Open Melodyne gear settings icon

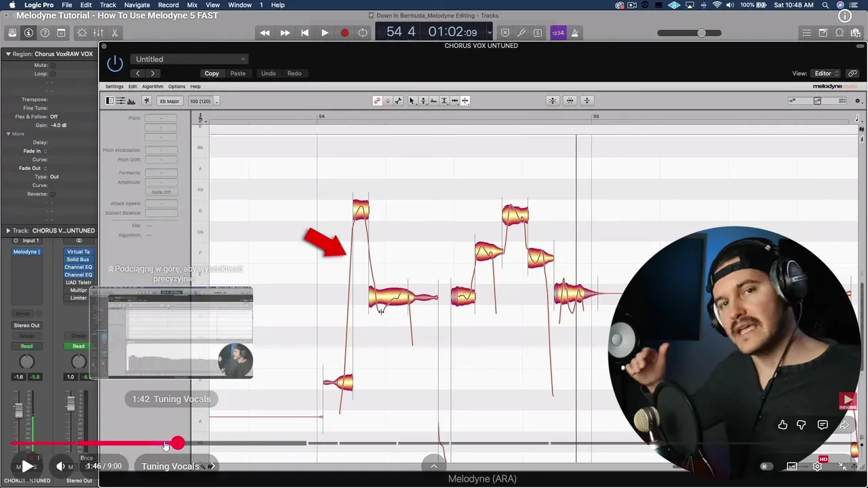[858, 101]
